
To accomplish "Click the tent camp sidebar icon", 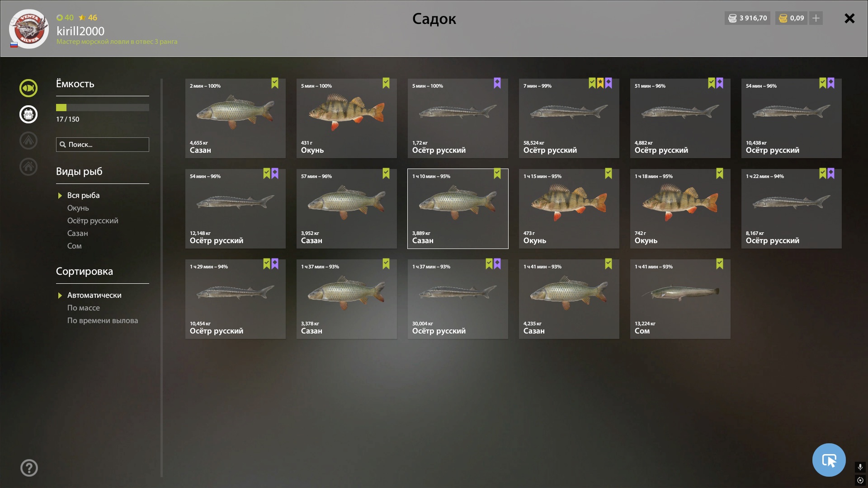I will pos(28,141).
